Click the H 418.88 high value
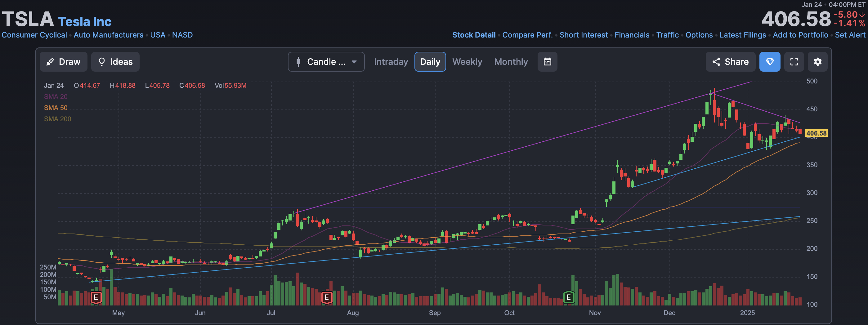Image resolution: width=868 pixels, height=325 pixels. 123,86
